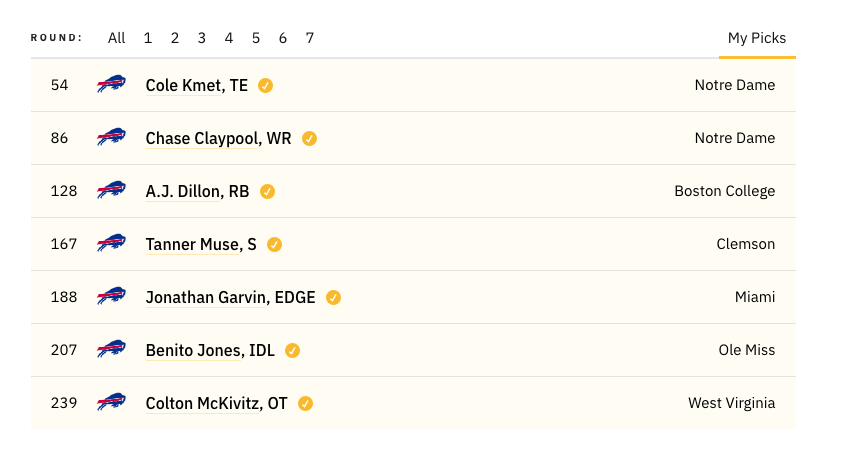
Task: Select round 4 filter
Action: point(229,38)
